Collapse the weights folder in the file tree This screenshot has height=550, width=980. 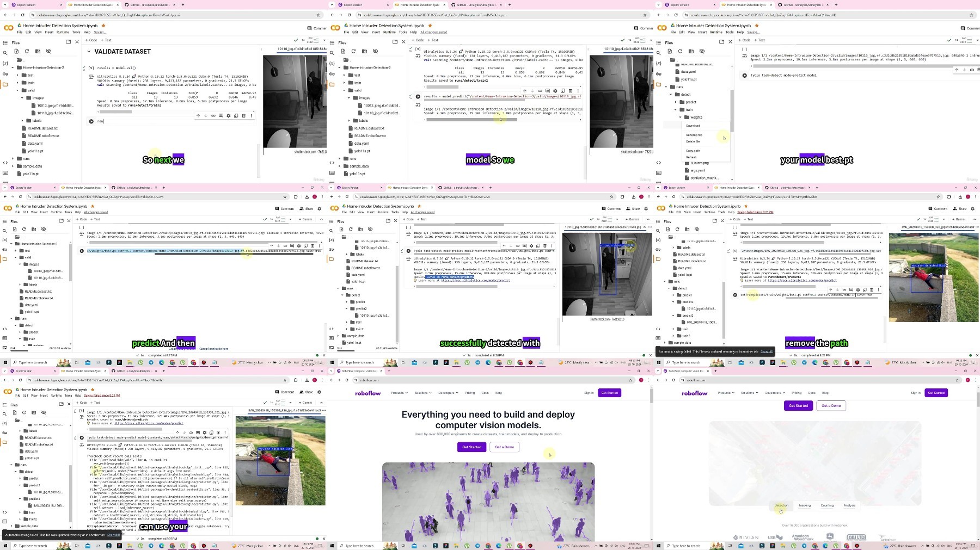[x=681, y=117]
